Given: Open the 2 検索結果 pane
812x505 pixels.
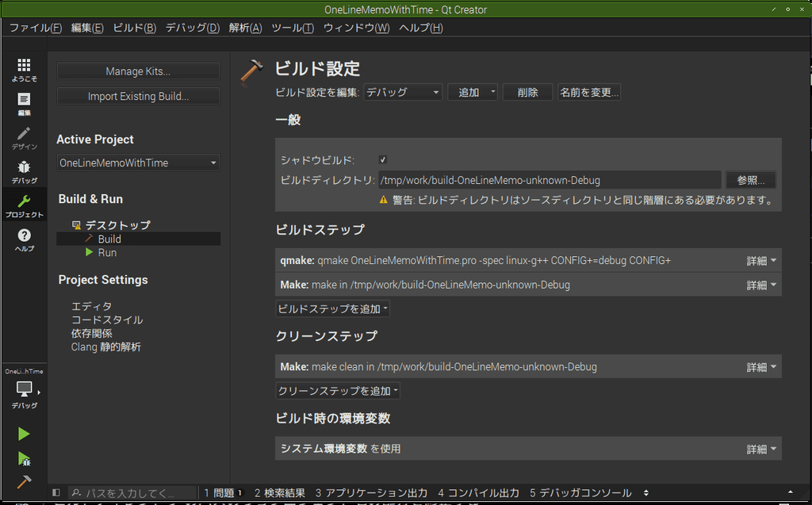Looking at the screenshot, I should pos(279,492).
